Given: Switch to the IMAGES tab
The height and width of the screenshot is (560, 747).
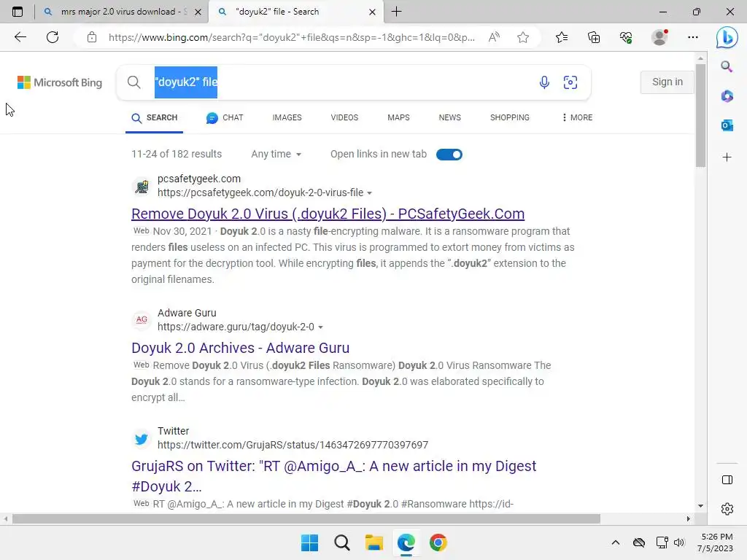Looking at the screenshot, I should click(287, 117).
